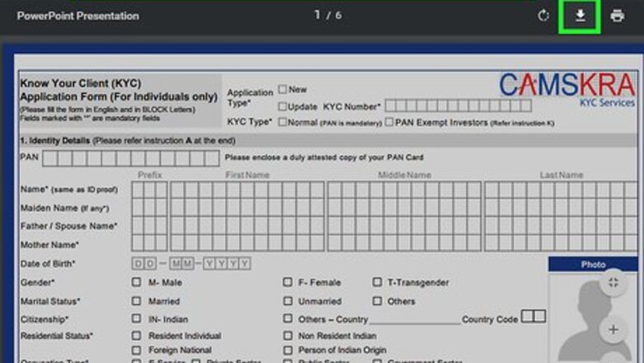Screen dimensions: 644x363
Task: Tick the Resident Individual checkbox
Action: [x=136, y=335]
